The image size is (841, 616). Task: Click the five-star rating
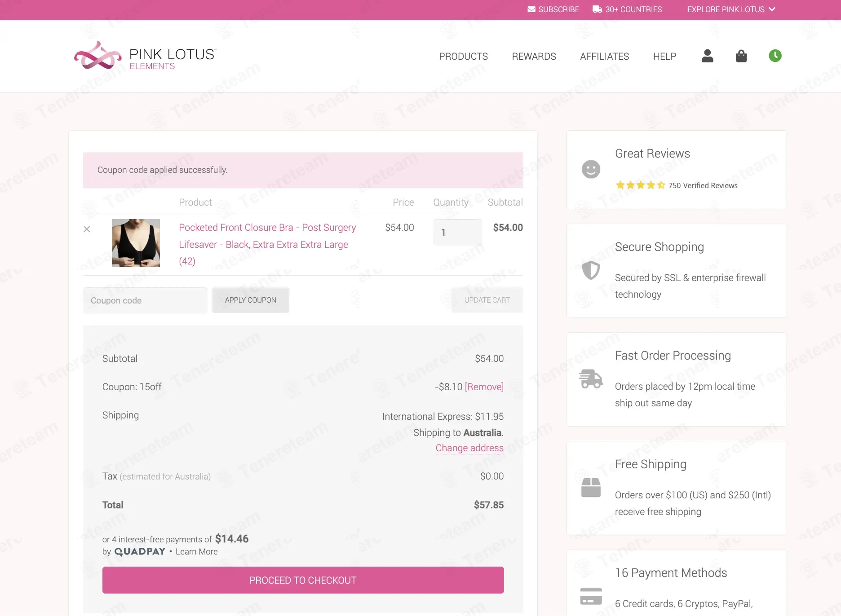[x=640, y=185]
